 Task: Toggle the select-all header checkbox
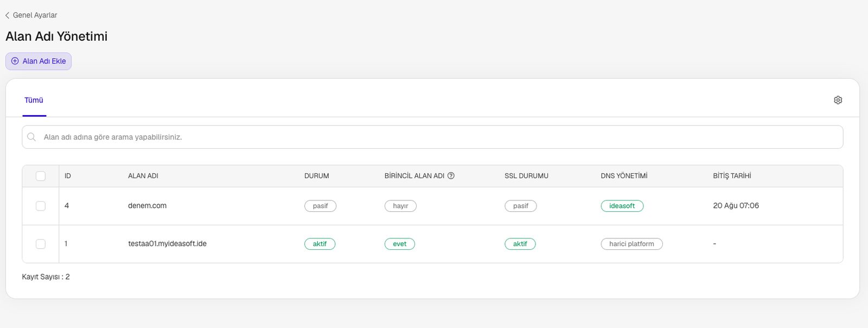(41, 176)
